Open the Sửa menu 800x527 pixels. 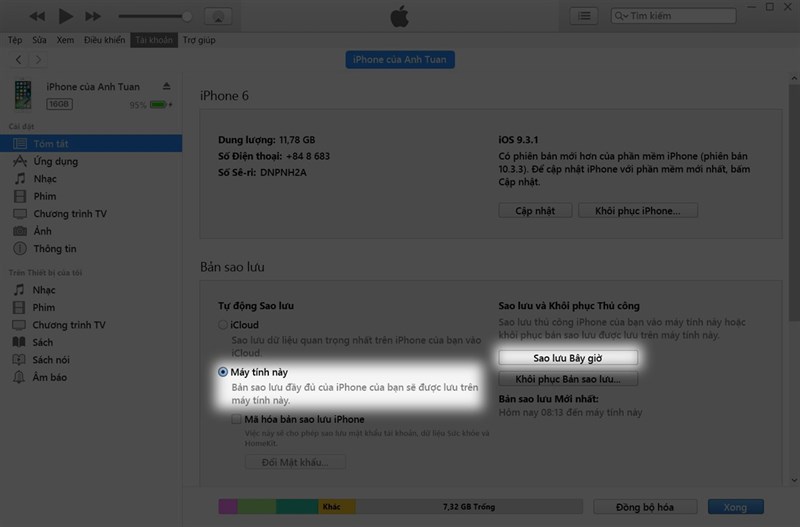[x=39, y=40]
